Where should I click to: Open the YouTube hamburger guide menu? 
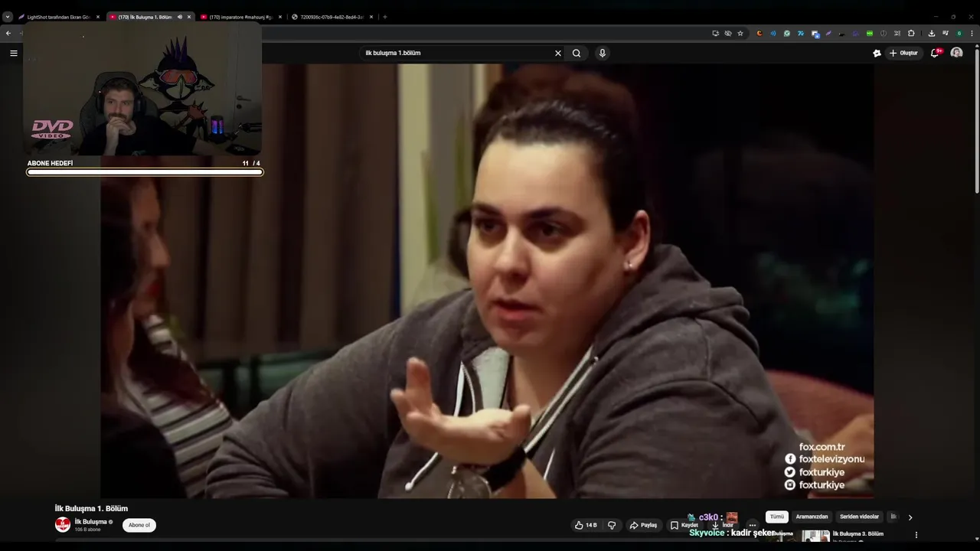point(13,53)
